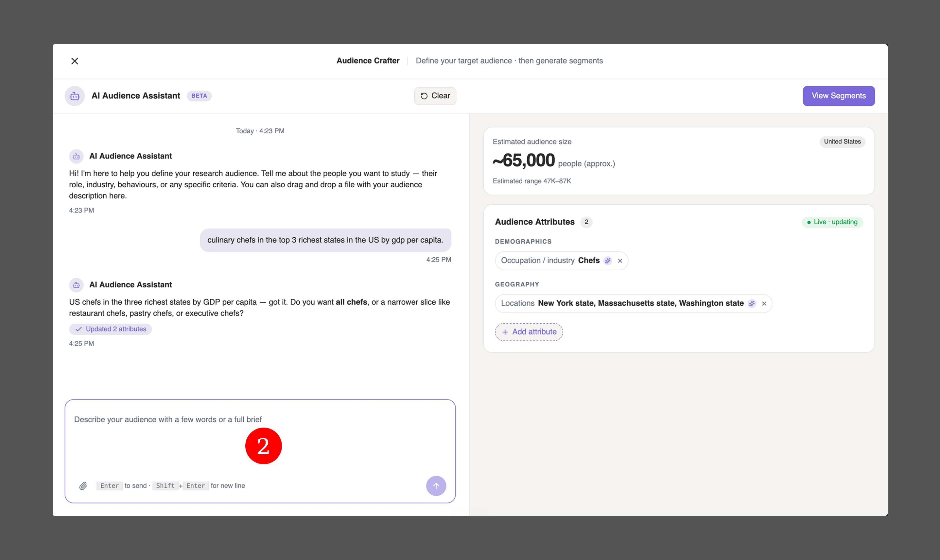The height and width of the screenshot is (560, 940).
Task: Remove the Chefs occupation attribute
Action: click(x=620, y=261)
